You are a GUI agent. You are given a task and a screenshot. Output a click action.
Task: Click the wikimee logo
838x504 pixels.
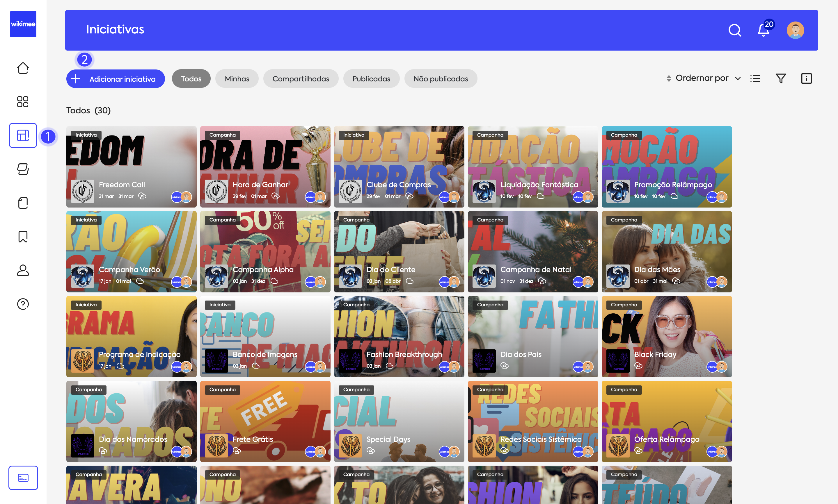23,24
